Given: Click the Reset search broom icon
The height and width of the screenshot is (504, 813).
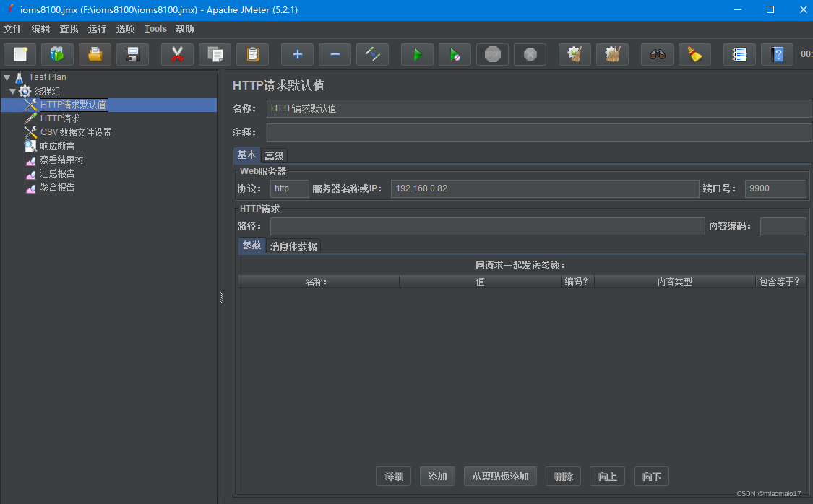Looking at the screenshot, I should [694, 54].
